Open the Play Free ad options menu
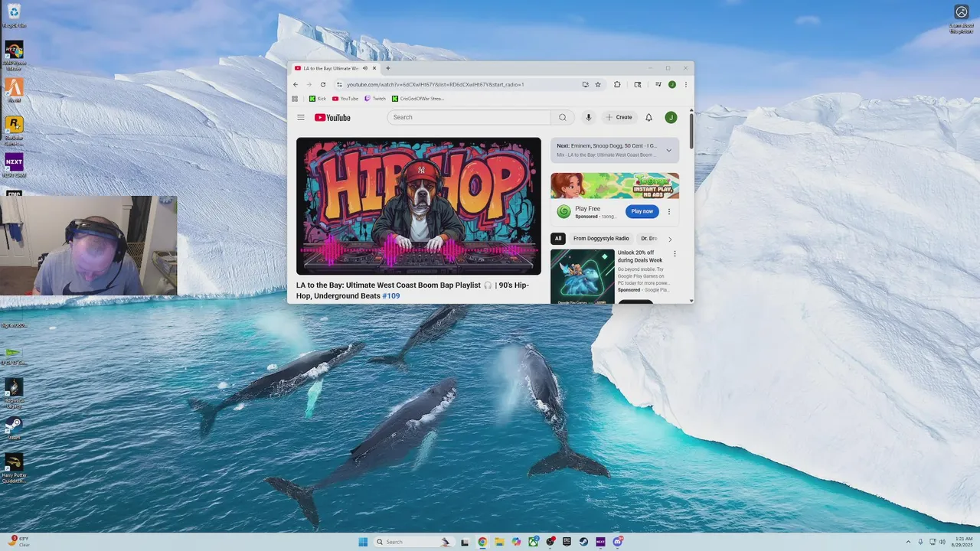 point(668,211)
